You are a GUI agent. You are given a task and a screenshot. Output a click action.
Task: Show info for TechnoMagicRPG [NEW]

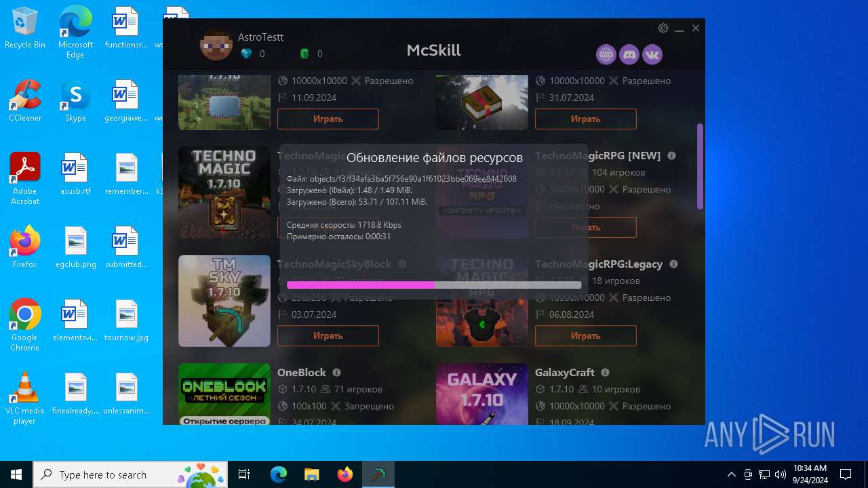[671, 155]
